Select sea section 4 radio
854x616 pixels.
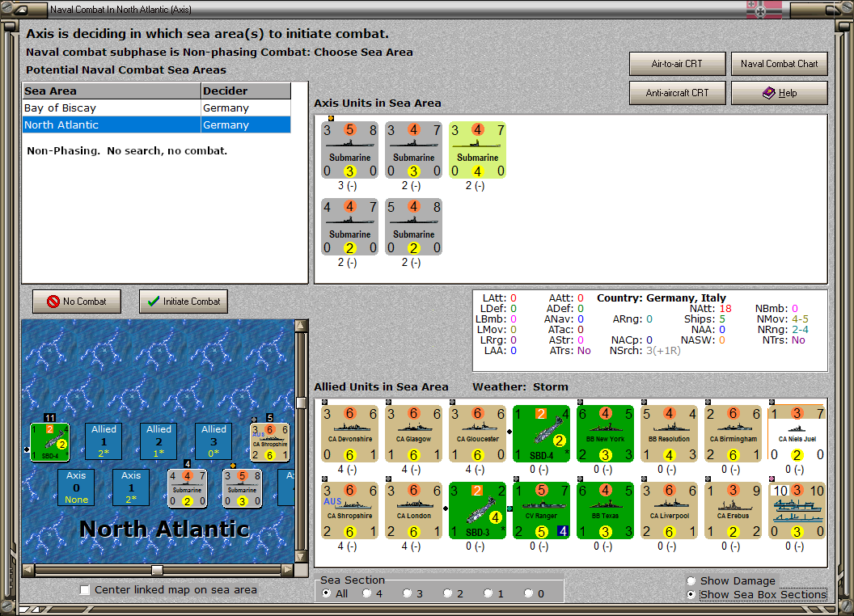366,593
